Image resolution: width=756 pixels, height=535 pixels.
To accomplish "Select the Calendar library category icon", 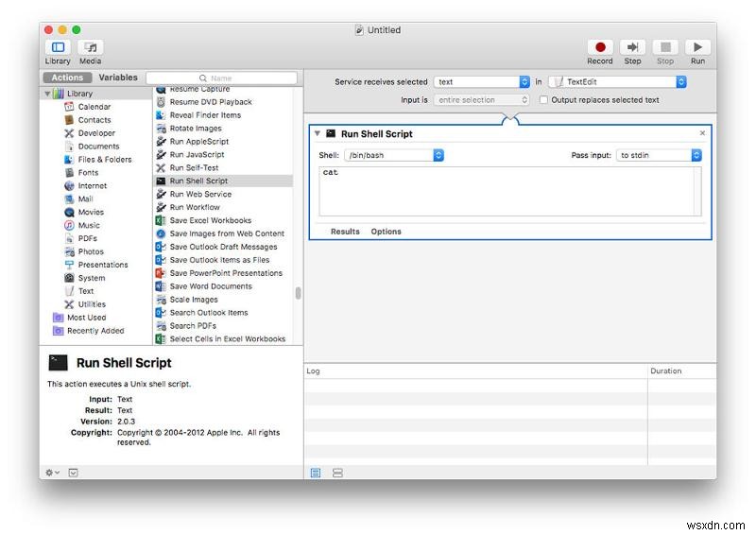I will coord(69,107).
